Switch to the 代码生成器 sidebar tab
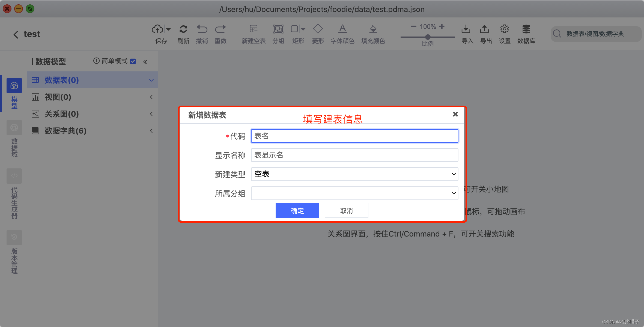Viewport: 644px width, 327px height. (x=14, y=194)
